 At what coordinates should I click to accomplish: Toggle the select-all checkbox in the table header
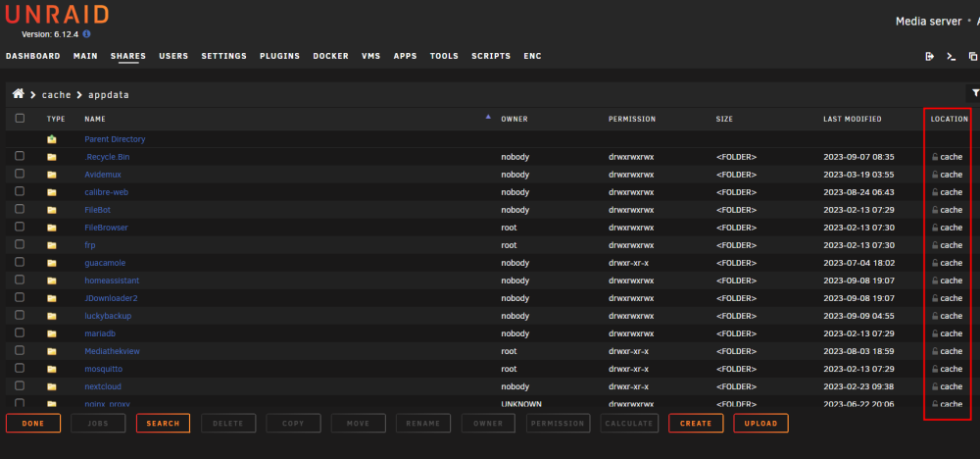[x=20, y=119]
